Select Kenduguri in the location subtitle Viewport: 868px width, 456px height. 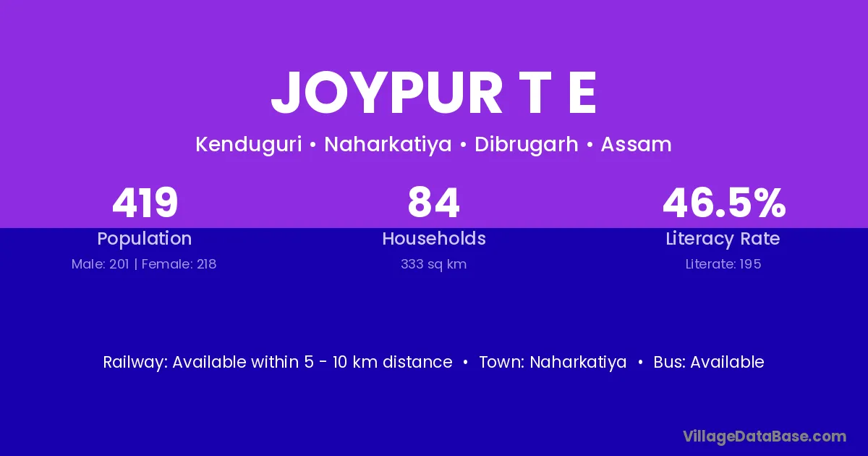(x=248, y=145)
